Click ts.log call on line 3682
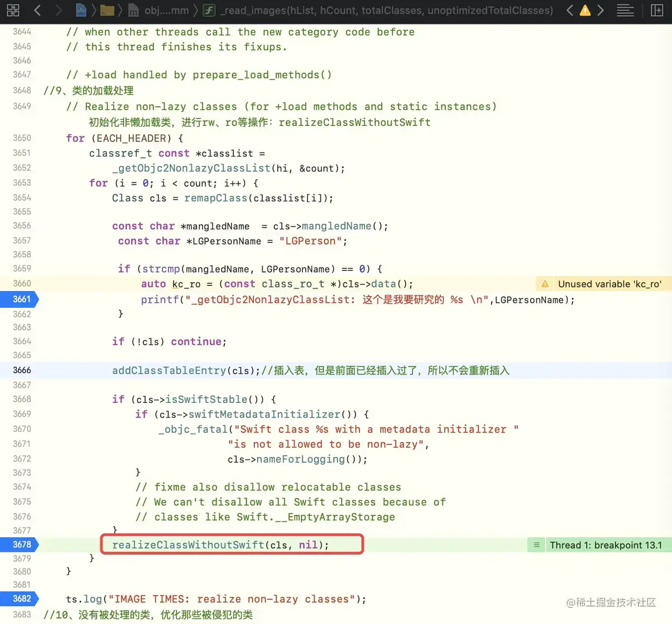This screenshot has height=624, width=672. (85, 599)
